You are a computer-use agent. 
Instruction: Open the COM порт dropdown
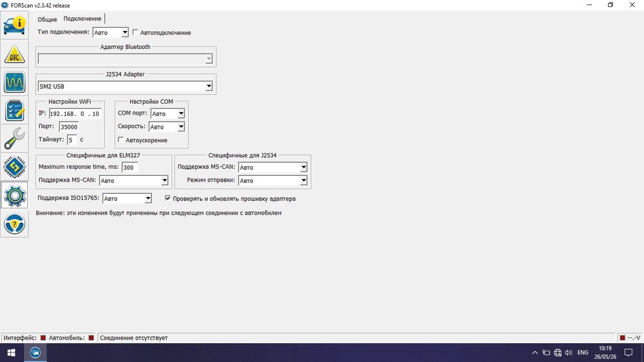(x=167, y=113)
